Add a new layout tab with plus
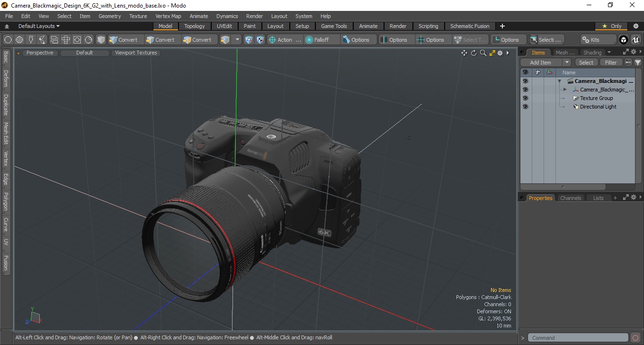This screenshot has height=345, width=644. [x=502, y=26]
